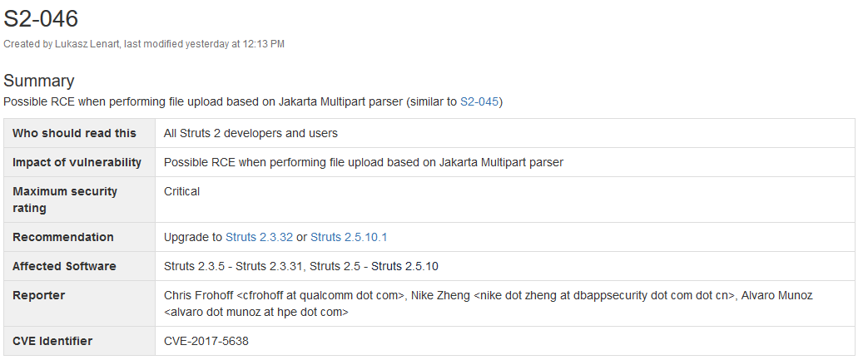Click the 'Reporter' header cell

(x=39, y=295)
